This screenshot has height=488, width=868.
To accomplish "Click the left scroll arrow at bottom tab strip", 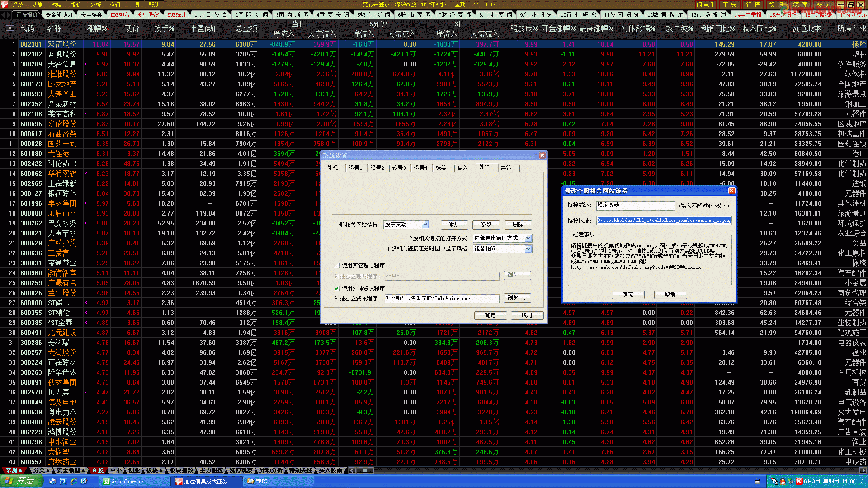I will [352, 470].
